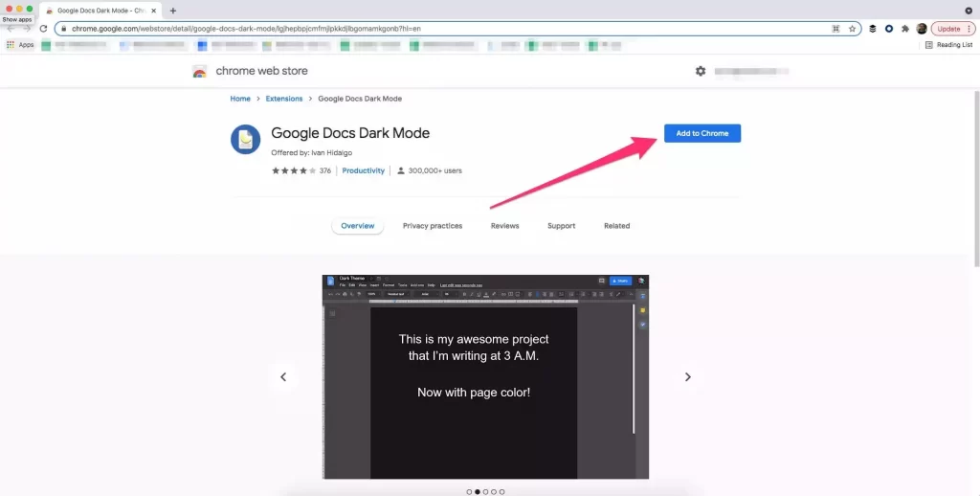Select the fourth carousel dot
This screenshot has width=980, height=496.
point(494,491)
